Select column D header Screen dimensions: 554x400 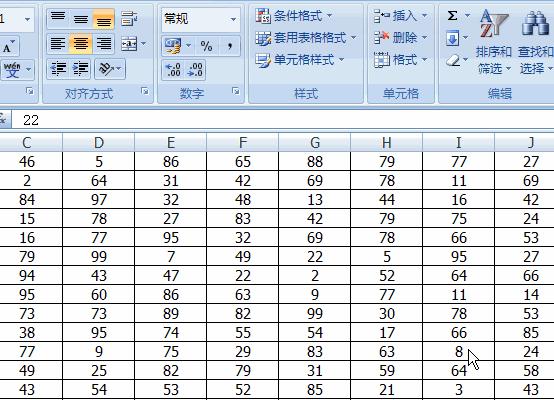pyautogui.click(x=99, y=143)
